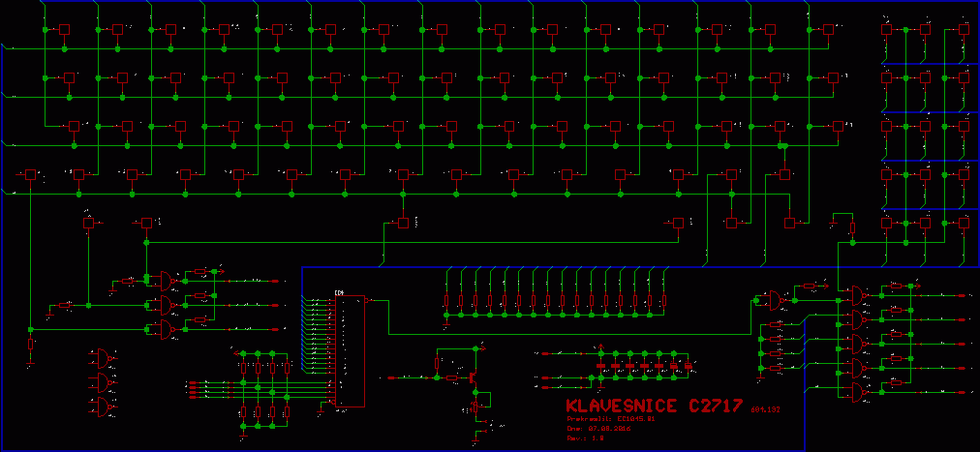
Task: Select the Rev. 1.0 revision label
Action: point(585,437)
